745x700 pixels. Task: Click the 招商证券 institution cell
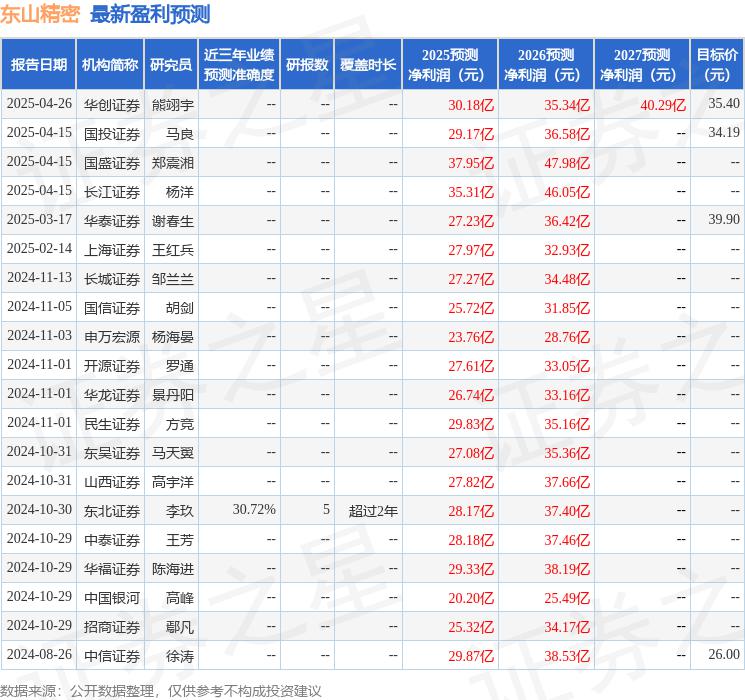coord(112,627)
